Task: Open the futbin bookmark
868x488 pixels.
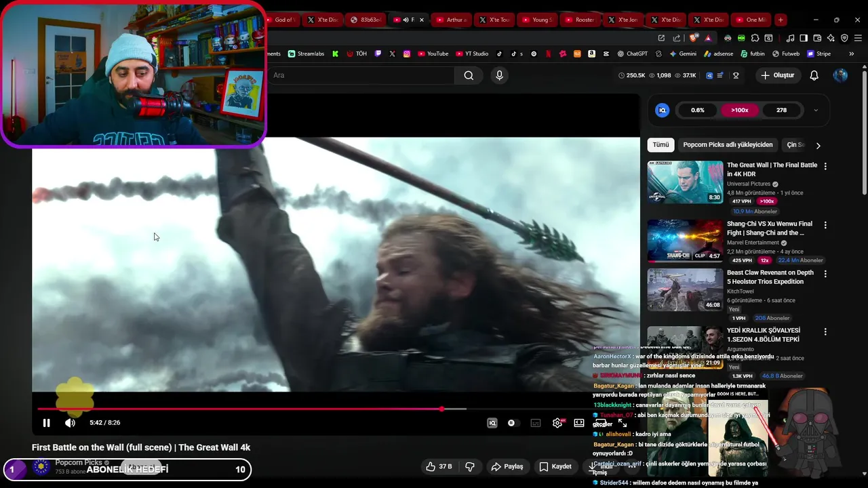Action: tap(753, 54)
